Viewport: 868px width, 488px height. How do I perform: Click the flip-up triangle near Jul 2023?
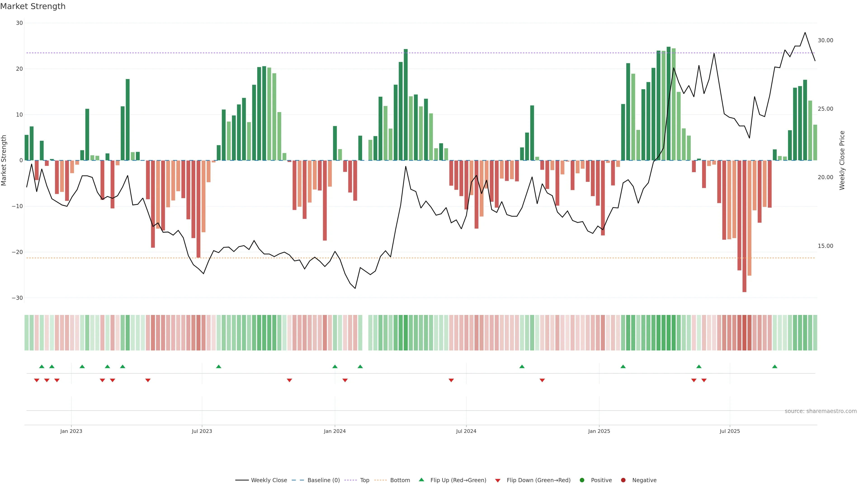coord(219,366)
